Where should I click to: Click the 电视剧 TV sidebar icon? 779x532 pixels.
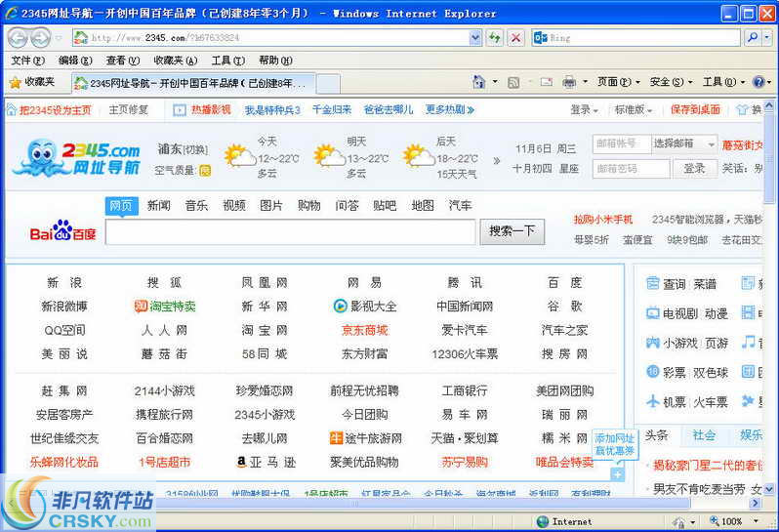point(652,313)
